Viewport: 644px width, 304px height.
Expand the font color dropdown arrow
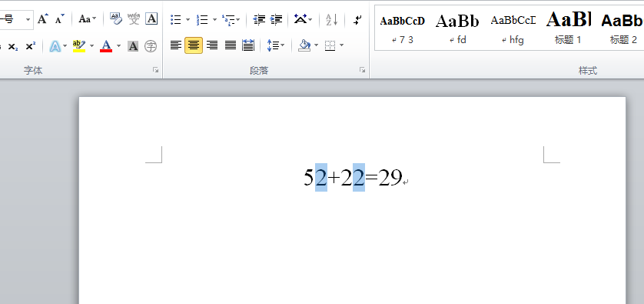tap(118, 45)
